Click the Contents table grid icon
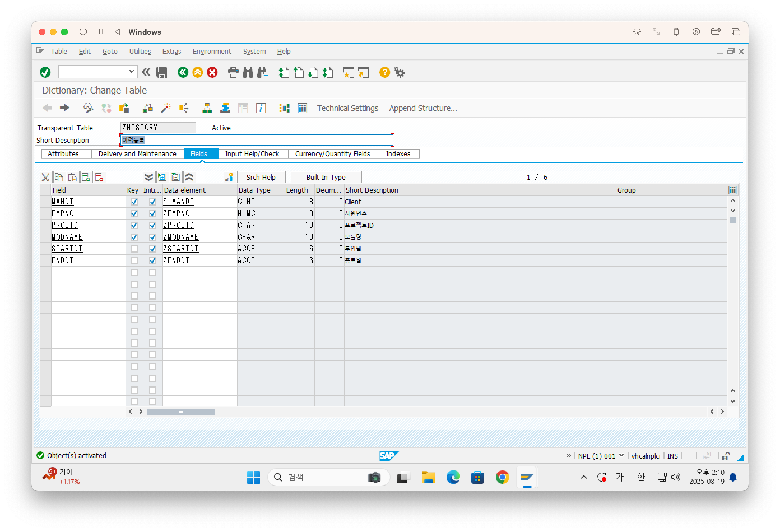 (x=302, y=108)
